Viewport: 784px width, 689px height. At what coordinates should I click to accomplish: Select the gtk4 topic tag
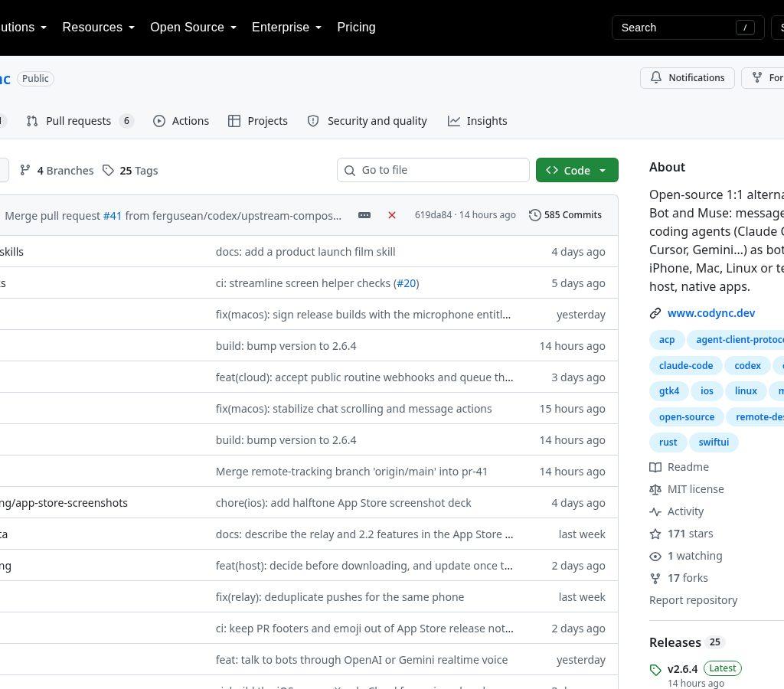[669, 391]
